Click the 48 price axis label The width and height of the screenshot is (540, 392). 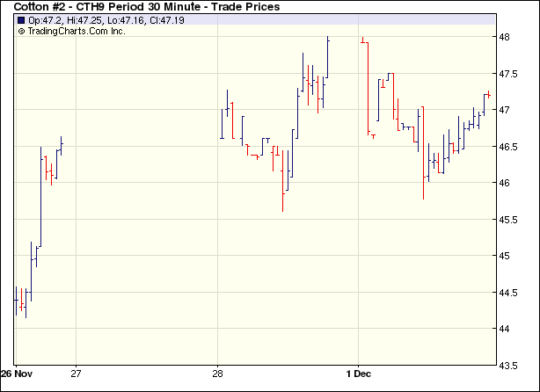click(x=506, y=37)
